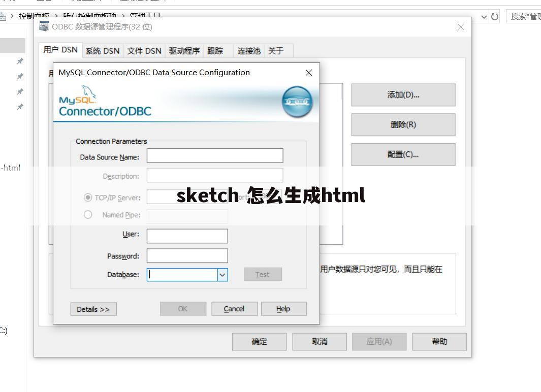This screenshot has width=541, height=392.
Task: Open the Database combo box dropdown
Action: (222, 274)
